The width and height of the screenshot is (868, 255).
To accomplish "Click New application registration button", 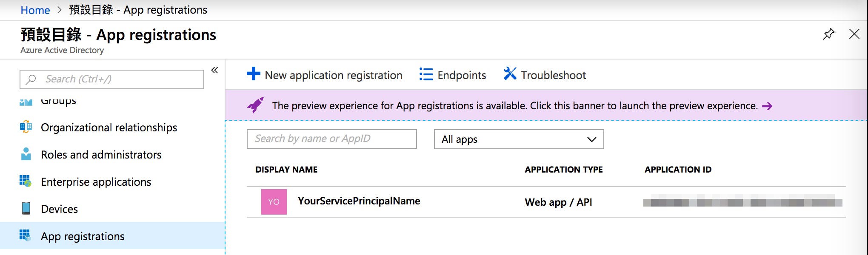I will (325, 75).
